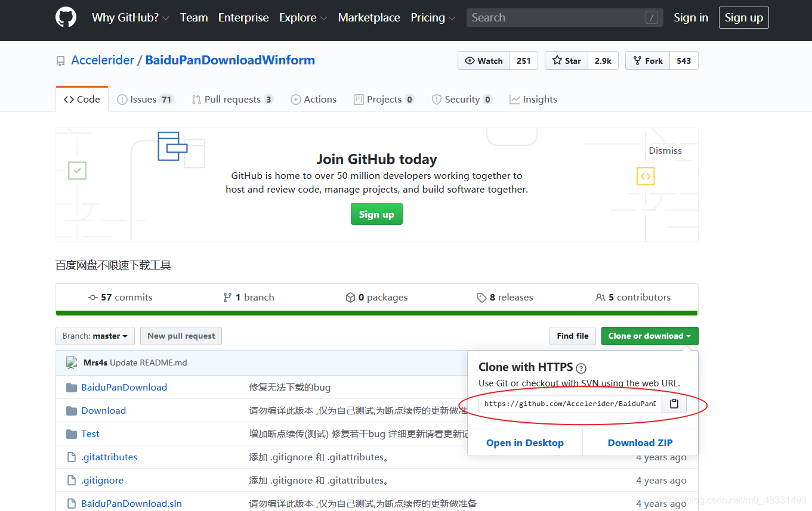Viewport: 812px width, 511px height.
Task: Open the BaiduPanDownload folder link
Action: click(124, 388)
